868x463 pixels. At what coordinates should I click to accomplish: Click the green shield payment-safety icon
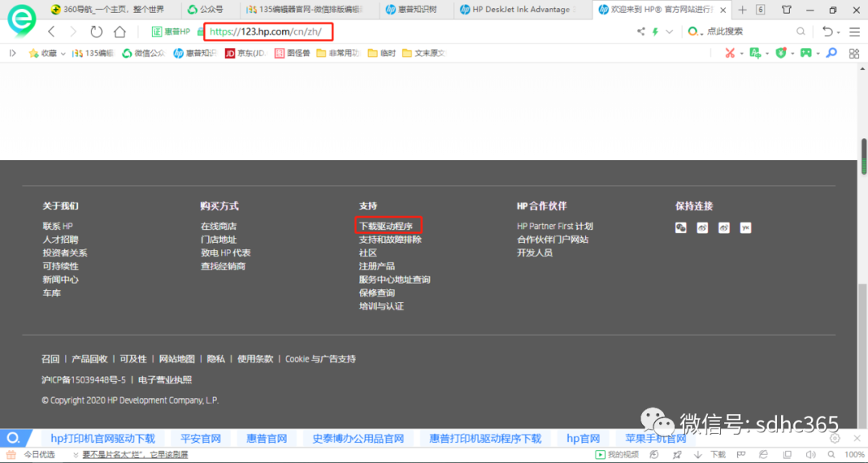click(781, 53)
